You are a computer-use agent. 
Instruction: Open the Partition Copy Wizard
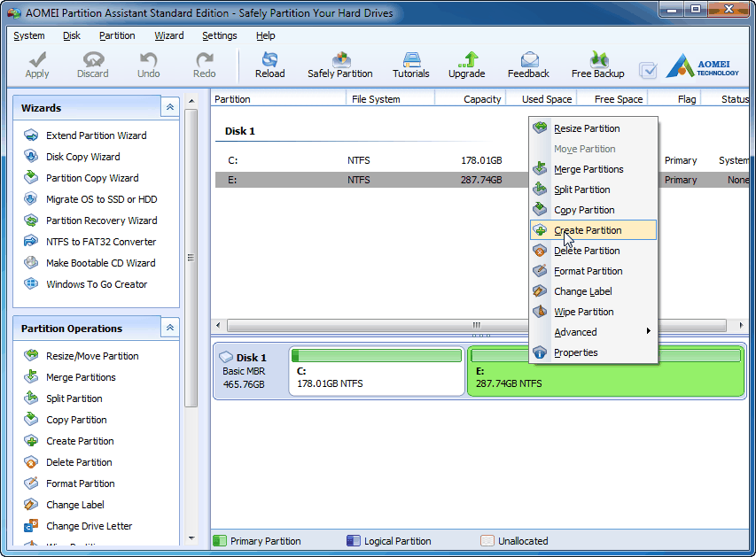pos(81,178)
